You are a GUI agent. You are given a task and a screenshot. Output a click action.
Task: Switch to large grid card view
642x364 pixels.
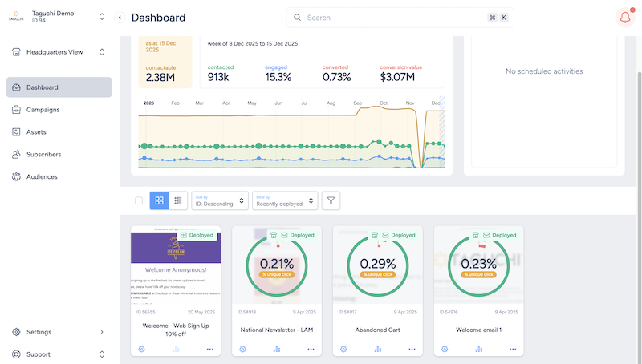159,200
